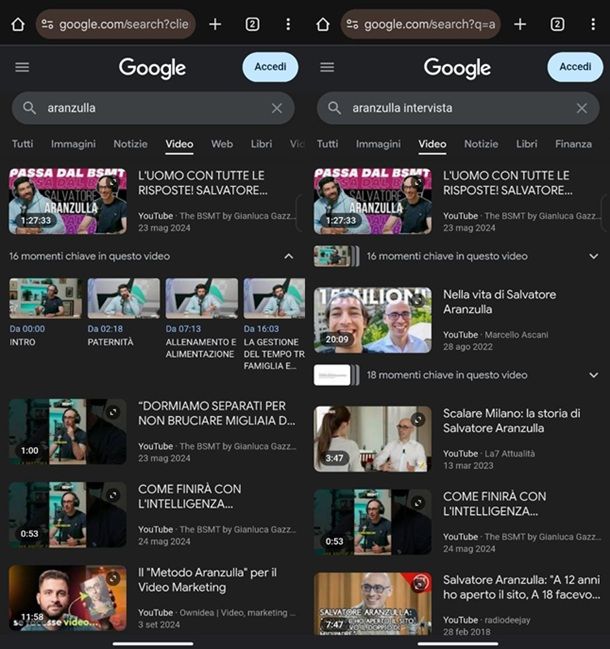
Task: Open new tab plus icon in left browser
Action: 215,24
